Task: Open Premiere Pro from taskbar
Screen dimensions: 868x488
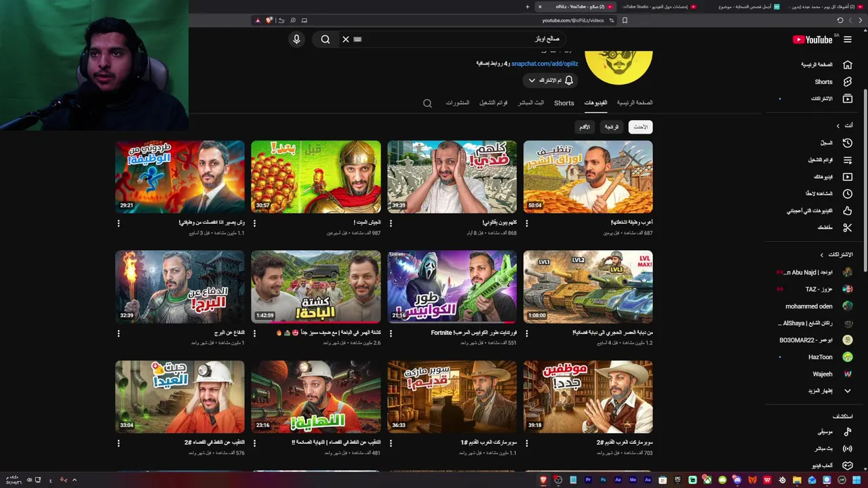Action: [588, 480]
